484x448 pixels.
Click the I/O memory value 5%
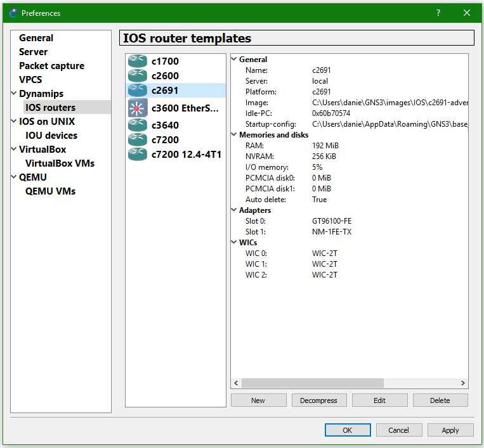point(317,167)
